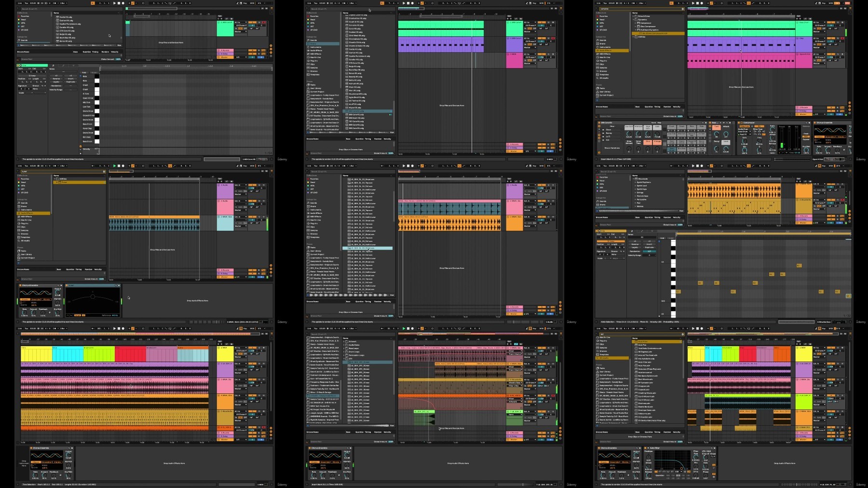Viewport: 868px width, 488px height.
Task: Click the green Play button in middle-left screenshot
Action: click(x=114, y=166)
